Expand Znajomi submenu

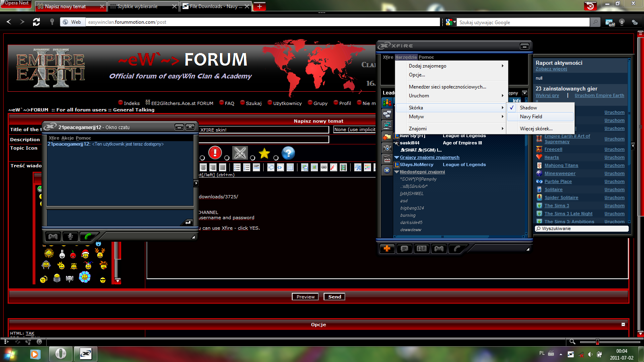pyautogui.click(x=451, y=129)
